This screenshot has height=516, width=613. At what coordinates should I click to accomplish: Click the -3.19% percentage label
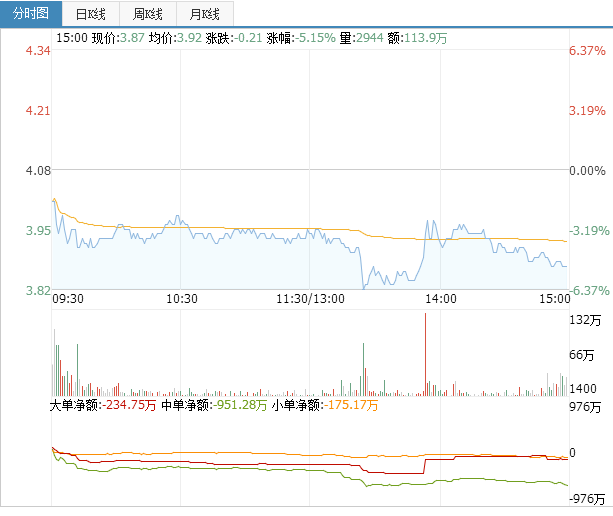coord(589,231)
